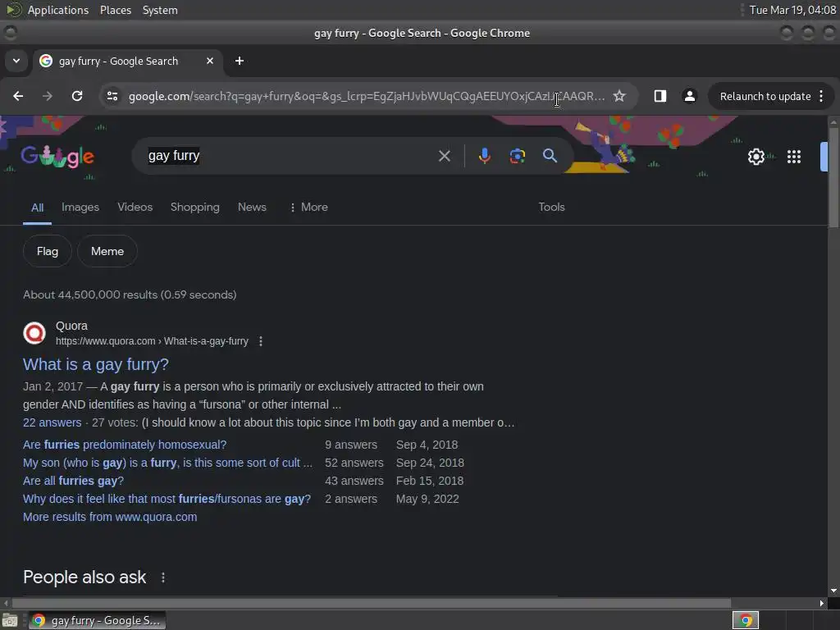This screenshot has height=630, width=840.
Task: Reload the page with the refresh icon
Action: pos(77,96)
